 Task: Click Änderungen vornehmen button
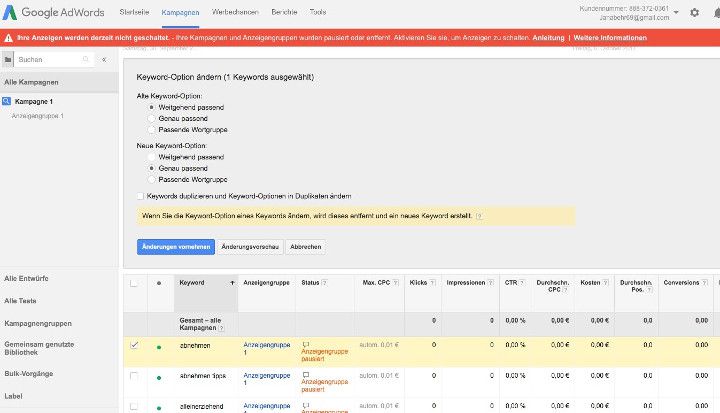[176, 247]
